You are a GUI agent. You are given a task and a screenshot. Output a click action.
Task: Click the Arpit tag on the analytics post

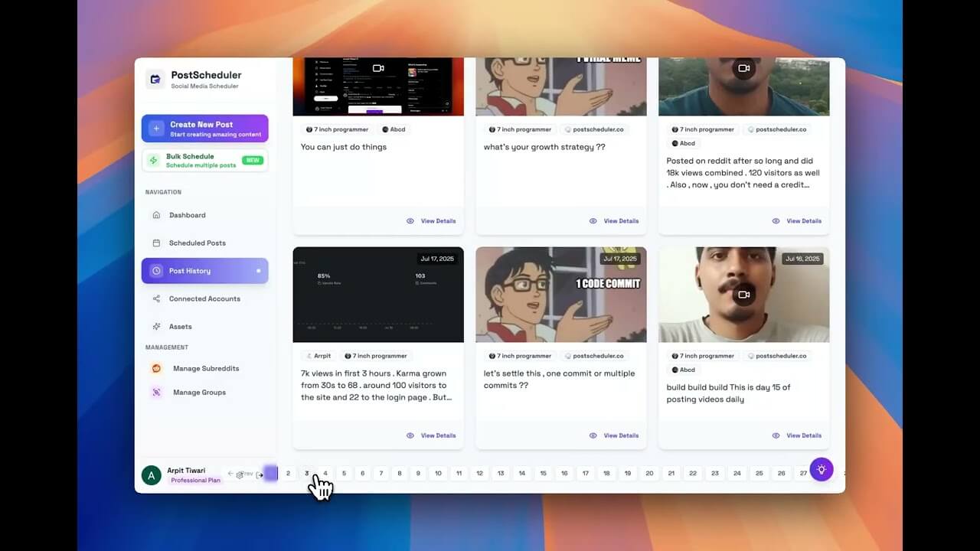[318, 355]
